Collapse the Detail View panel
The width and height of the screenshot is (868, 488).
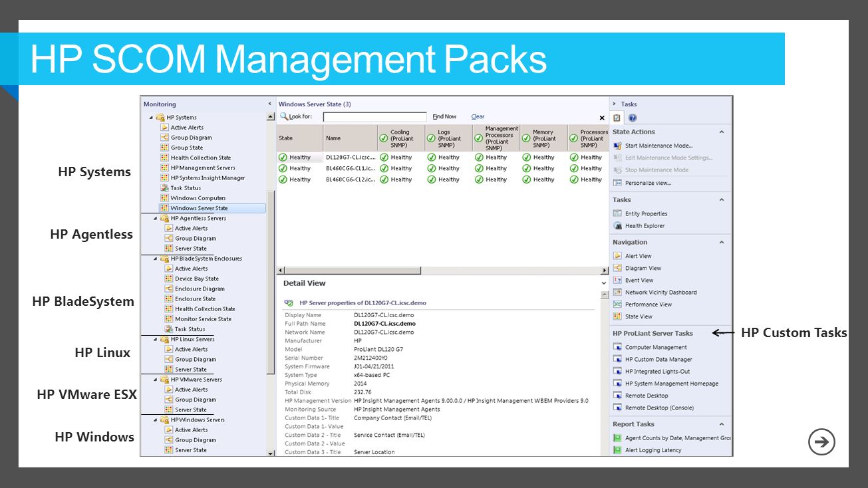click(603, 283)
